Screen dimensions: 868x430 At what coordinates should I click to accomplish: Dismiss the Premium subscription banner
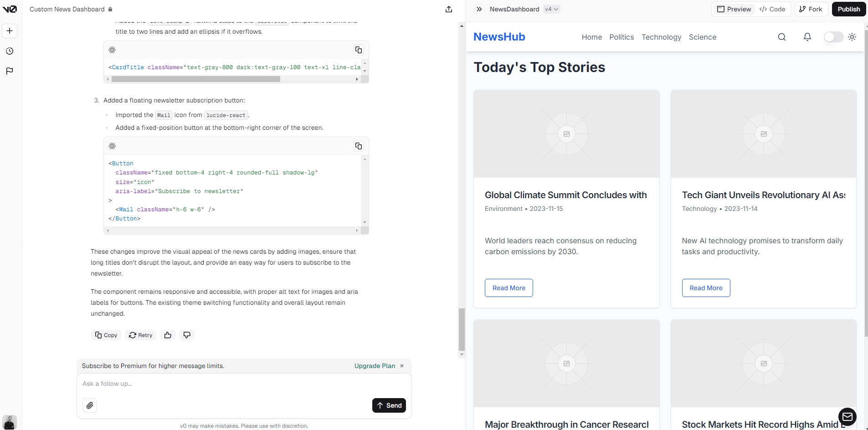click(x=402, y=366)
